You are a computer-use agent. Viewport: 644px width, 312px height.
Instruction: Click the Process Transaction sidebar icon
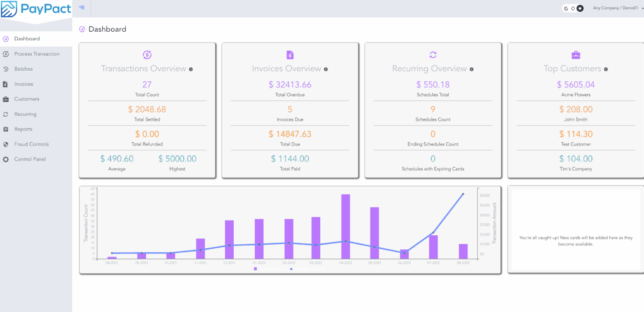[6, 54]
